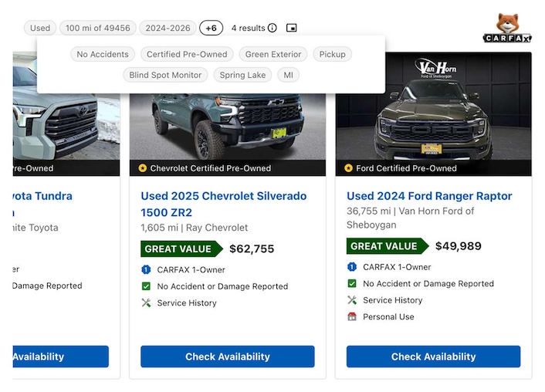The image size is (545, 392).
Task: Click the Silverado CARFAX 1-Owner badge icon
Action: 146,269
